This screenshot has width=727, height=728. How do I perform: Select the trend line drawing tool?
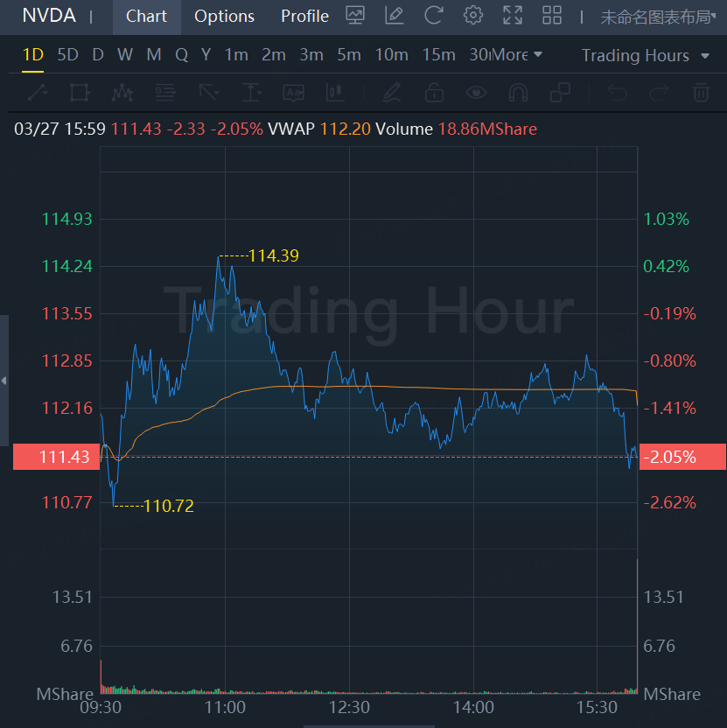[x=38, y=93]
